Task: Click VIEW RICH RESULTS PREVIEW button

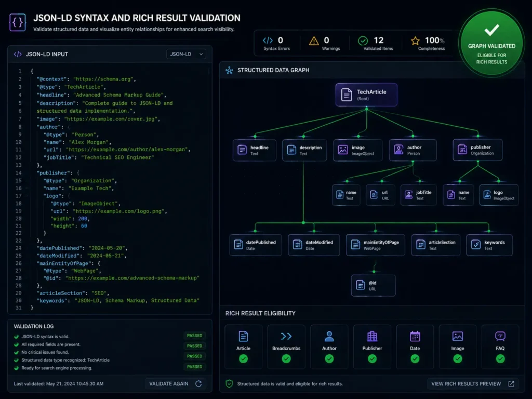Action: click(x=473, y=384)
